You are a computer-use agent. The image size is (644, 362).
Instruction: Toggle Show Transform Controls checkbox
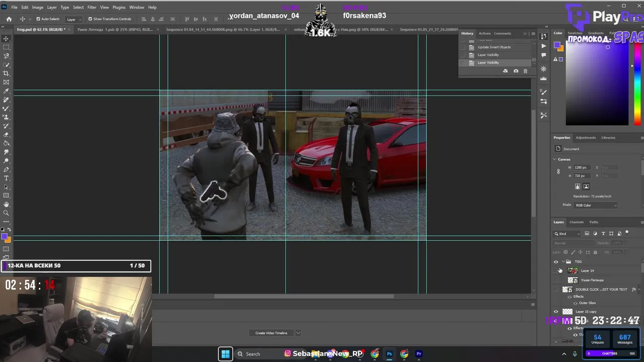coord(90,19)
